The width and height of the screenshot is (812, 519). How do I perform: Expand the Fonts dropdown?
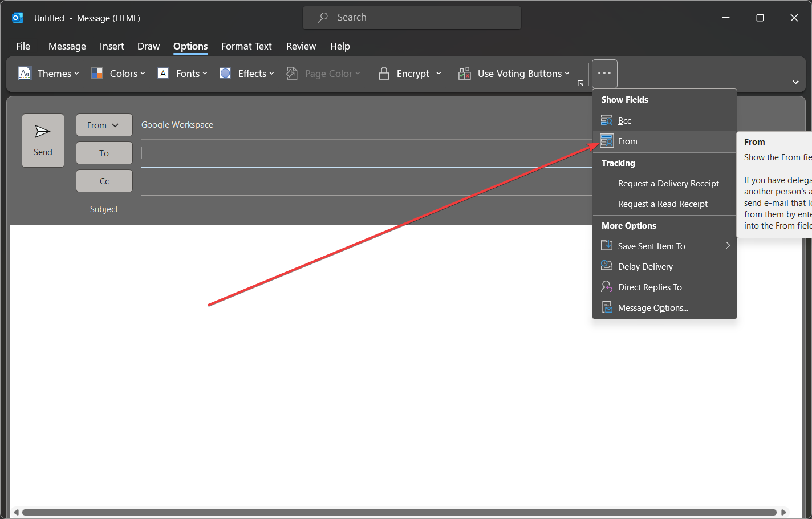point(205,74)
